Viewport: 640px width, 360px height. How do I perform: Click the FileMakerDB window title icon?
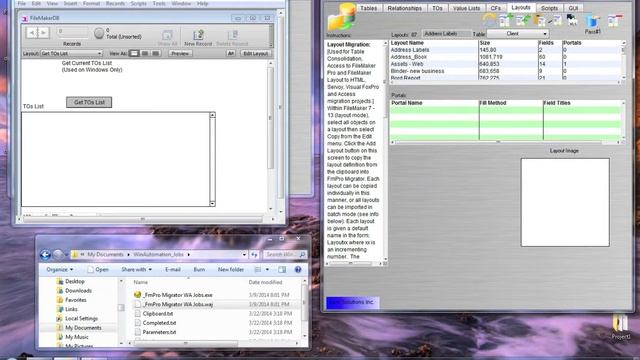point(24,18)
